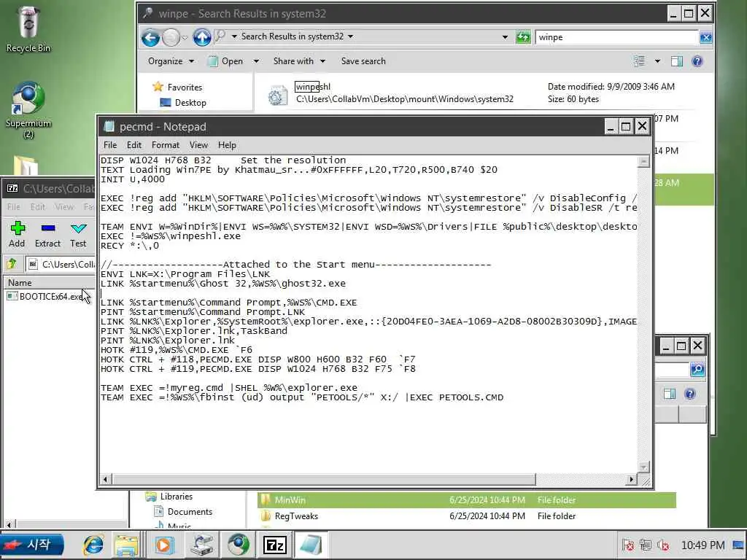The height and width of the screenshot is (560, 747).
Task: Switch to 7-Zip taskbar button
Action: tap(275, 545)
